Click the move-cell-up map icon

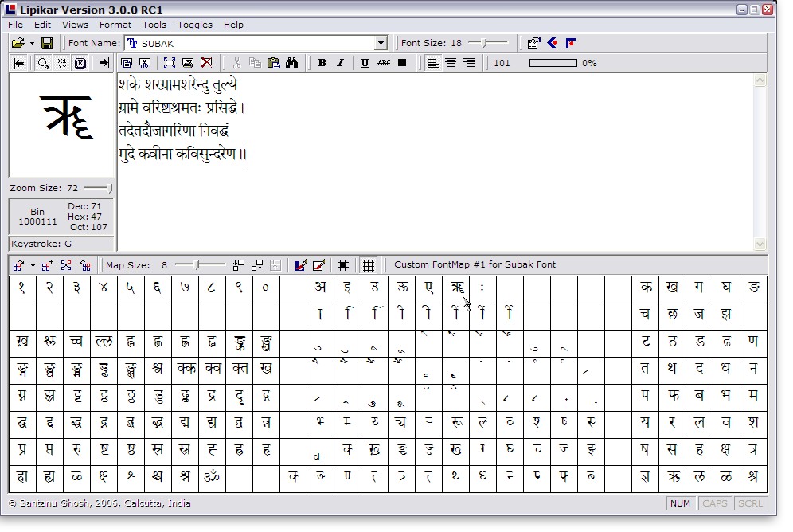click(257, 265)
